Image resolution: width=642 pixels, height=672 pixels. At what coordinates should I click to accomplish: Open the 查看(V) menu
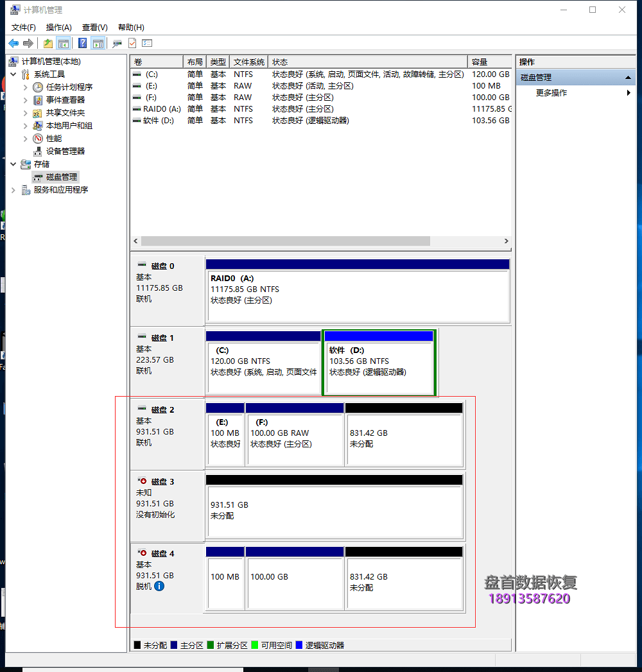tap(95, 28)
